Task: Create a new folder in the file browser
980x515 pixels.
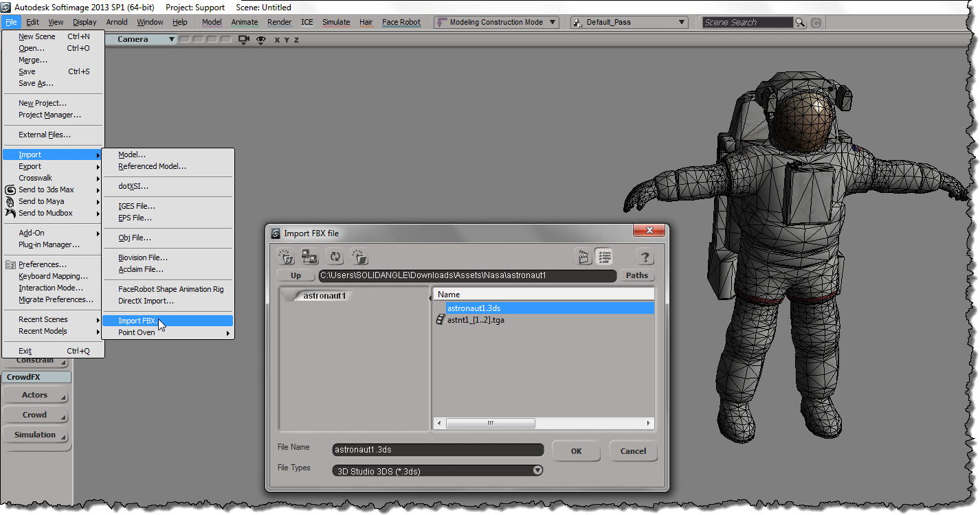Action: coord(359,257)
